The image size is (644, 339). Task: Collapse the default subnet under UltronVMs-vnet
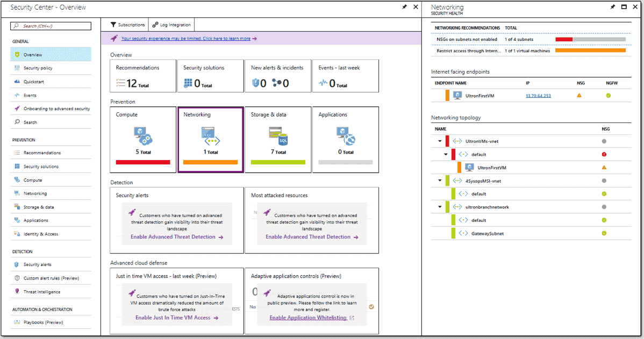[446, 154]
